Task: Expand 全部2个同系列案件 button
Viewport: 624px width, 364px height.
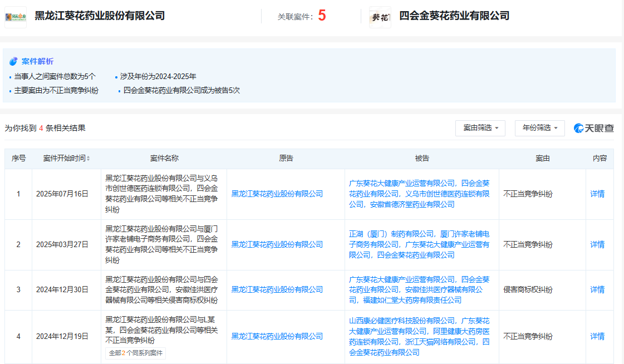Action: click(x=136, y=353)
